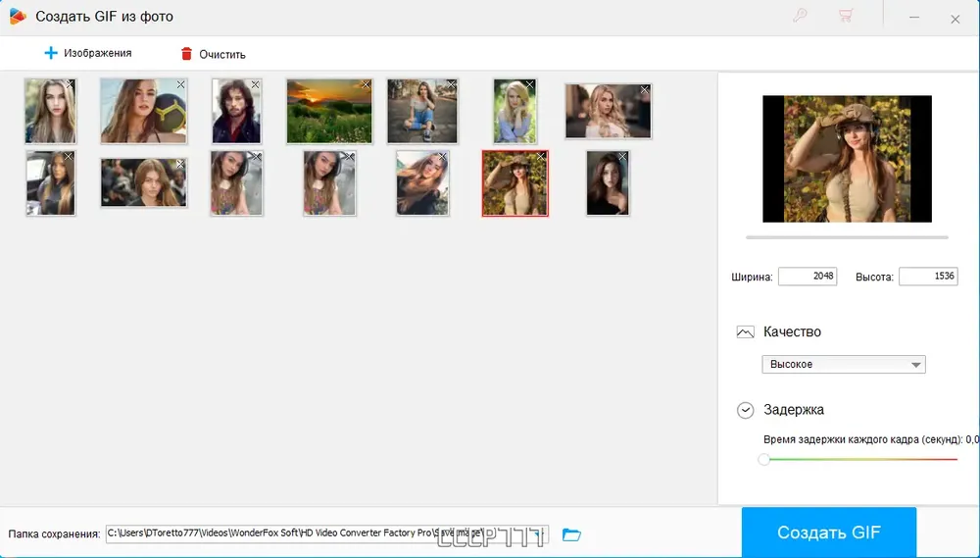Click the shopping cart icon in title bar

click(846, 17)
